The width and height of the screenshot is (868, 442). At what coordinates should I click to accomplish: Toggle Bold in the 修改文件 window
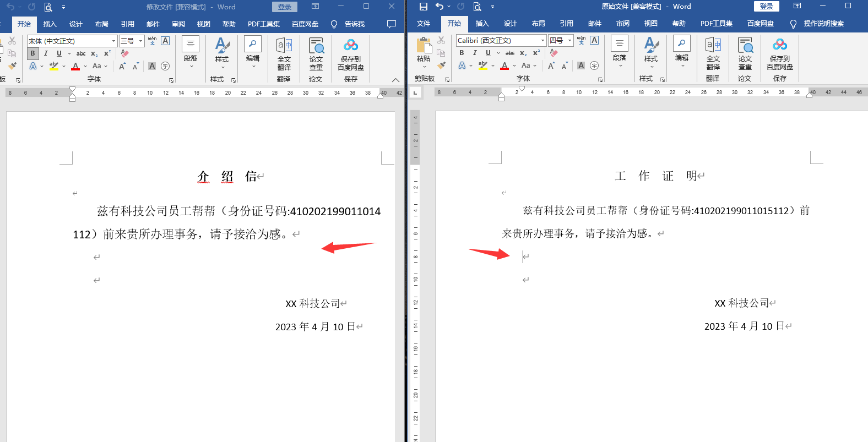click(32, 53)
